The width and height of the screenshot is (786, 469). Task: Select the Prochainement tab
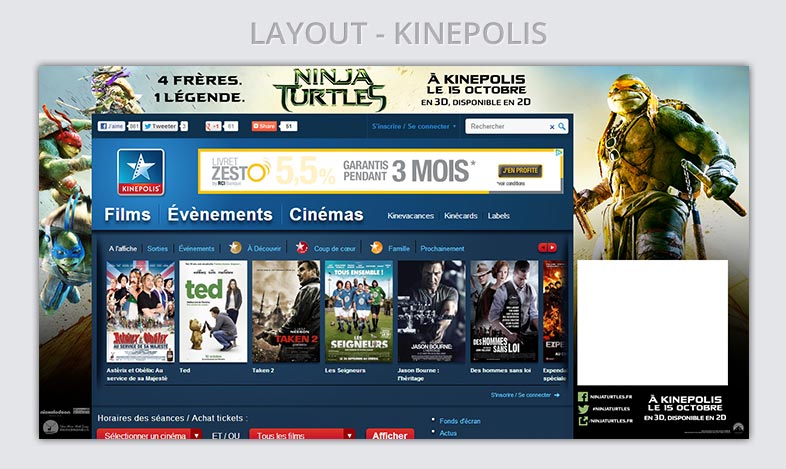click(x=442, y=248)
